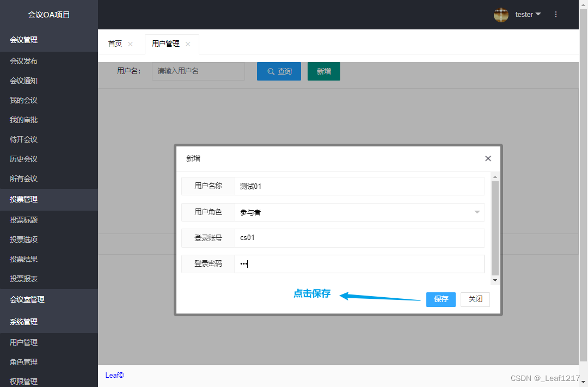Open 投票选项 in the sidebar
This screenshot has width=588, height=387.
(x=49, y=239)
